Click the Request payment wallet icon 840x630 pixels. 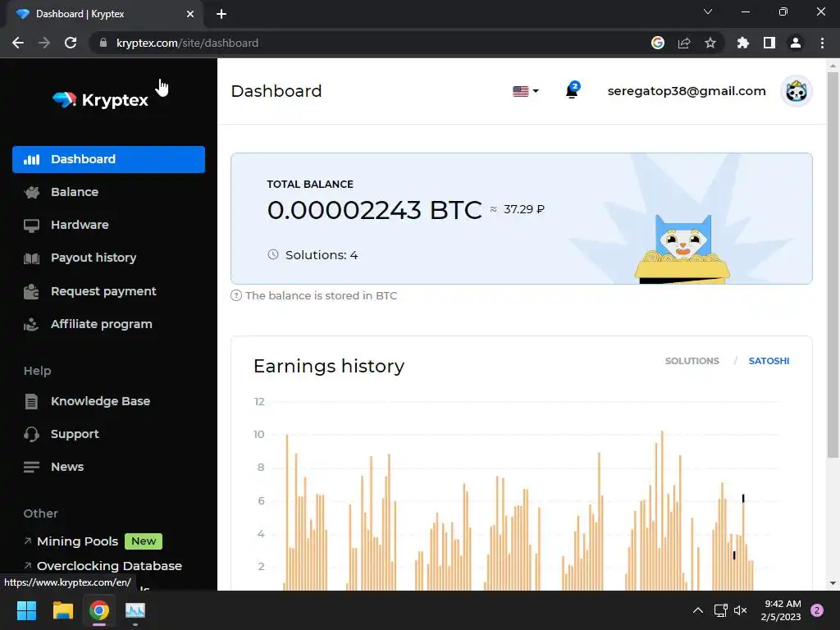pyautogui.click(x=32, y=292)
